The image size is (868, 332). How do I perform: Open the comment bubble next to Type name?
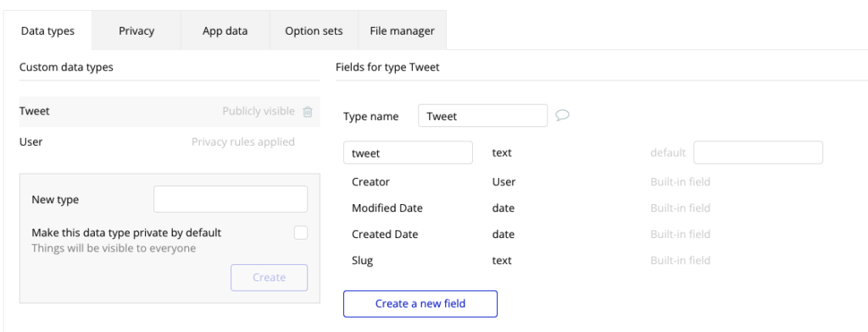click(563, 116)
